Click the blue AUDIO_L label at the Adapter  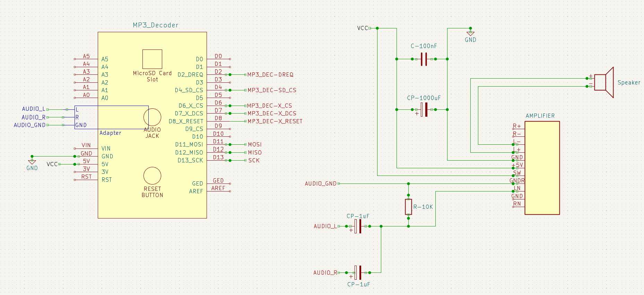coord(34,109)
